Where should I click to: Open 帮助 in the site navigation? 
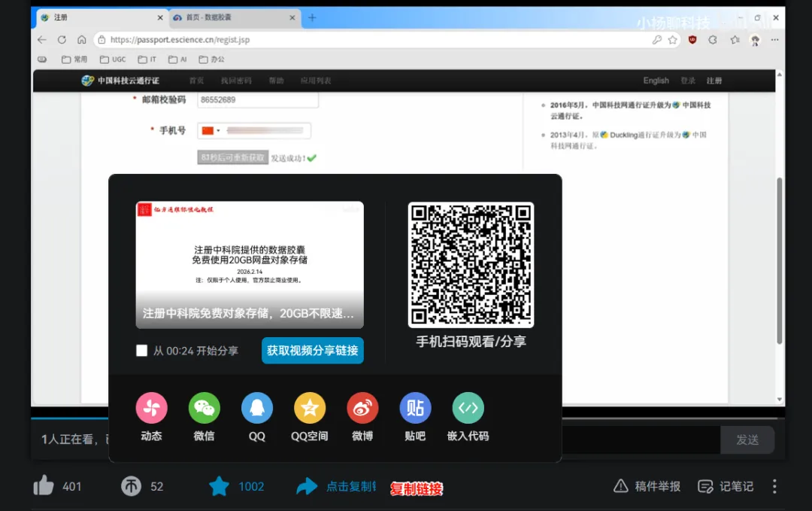point(276,81)
